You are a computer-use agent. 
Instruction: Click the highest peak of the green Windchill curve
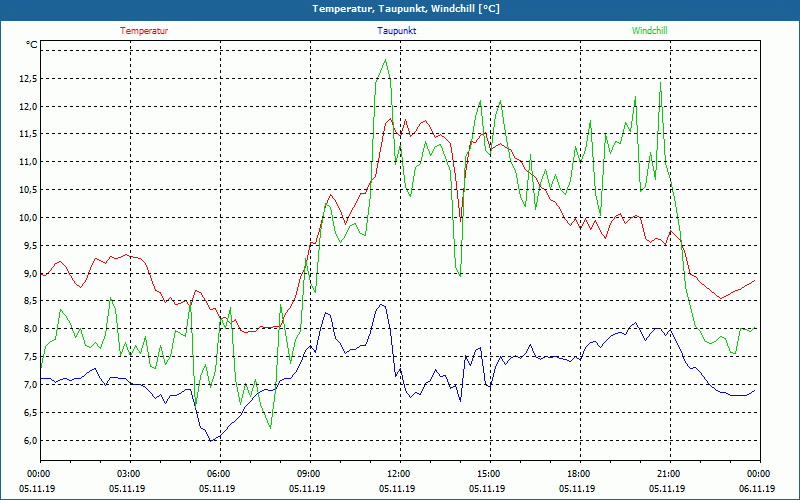coord(385,60)
